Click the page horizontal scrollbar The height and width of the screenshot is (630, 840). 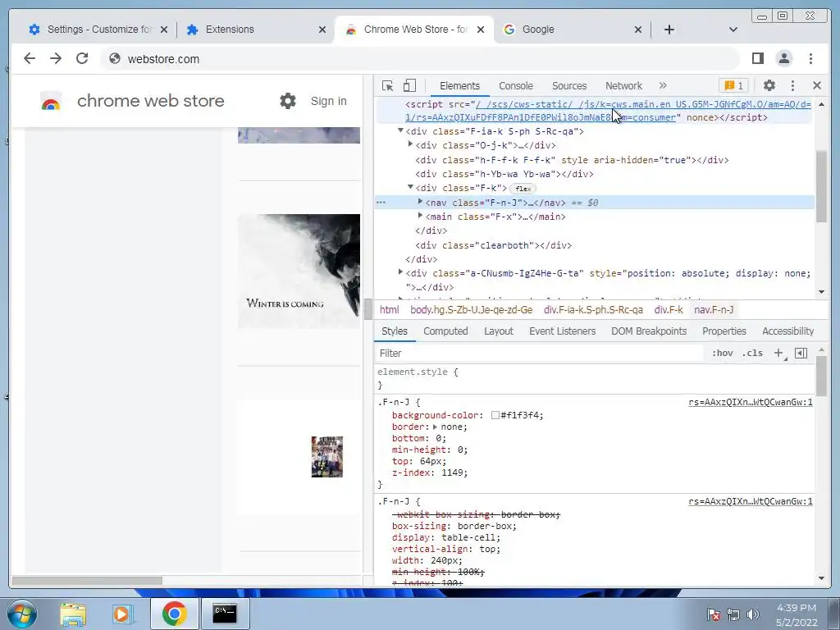point(87,581)
